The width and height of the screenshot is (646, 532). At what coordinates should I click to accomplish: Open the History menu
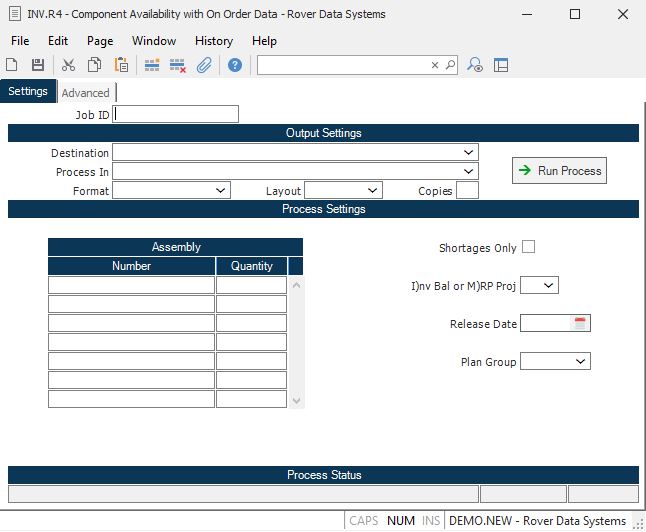pos(214,41)
